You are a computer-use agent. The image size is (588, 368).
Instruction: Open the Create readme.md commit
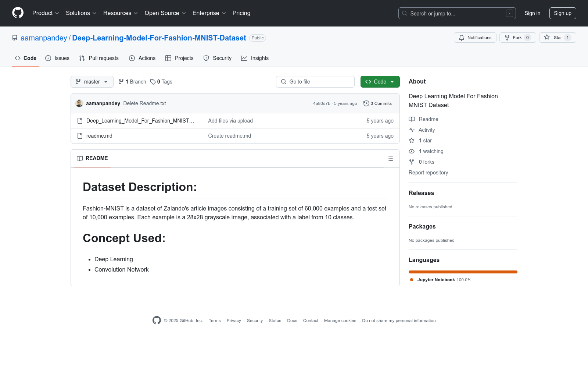230,136
